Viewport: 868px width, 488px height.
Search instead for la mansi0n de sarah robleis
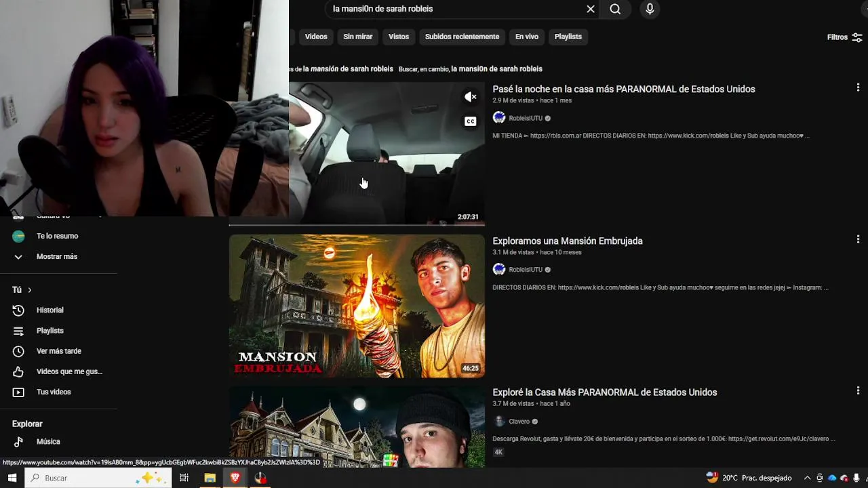point(496,68)
